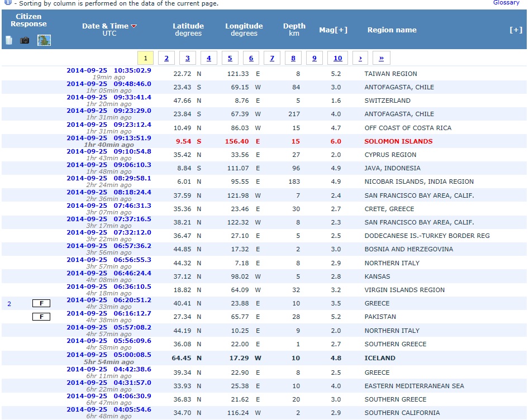The width and height of the screenshot is (529, 420).
Task: Open the 06:20:51.2 Greece event
Action: point(108,300)
